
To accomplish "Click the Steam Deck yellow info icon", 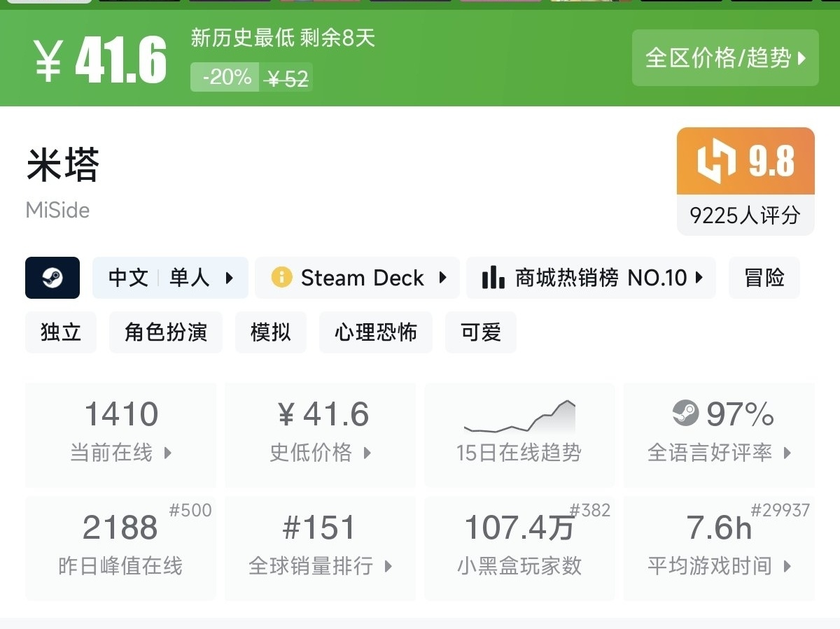I will (x=281, y=278).
